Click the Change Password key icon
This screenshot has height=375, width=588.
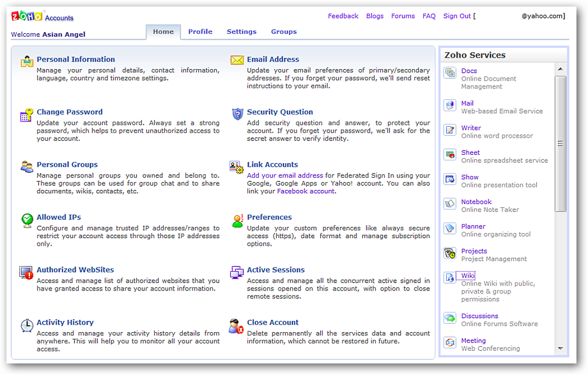point(27,115)
